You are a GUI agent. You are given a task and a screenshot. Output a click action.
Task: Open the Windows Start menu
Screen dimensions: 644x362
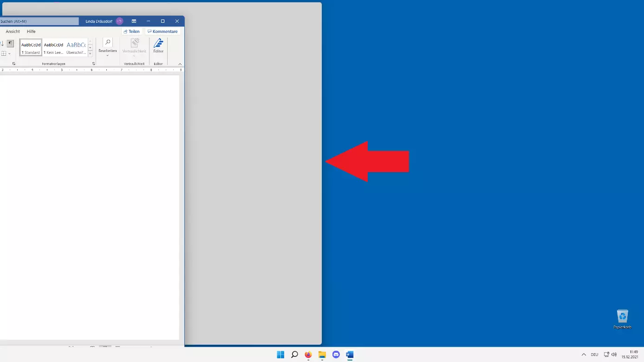point(280,355)
